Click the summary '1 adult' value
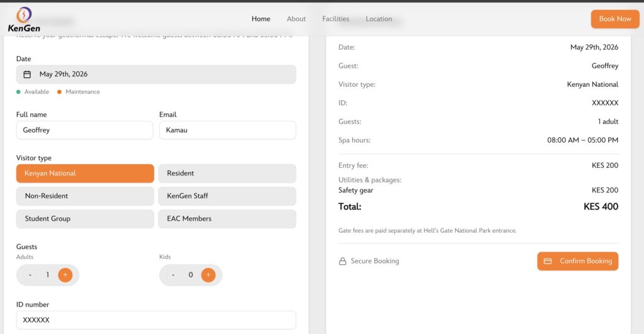 point(608,121)
